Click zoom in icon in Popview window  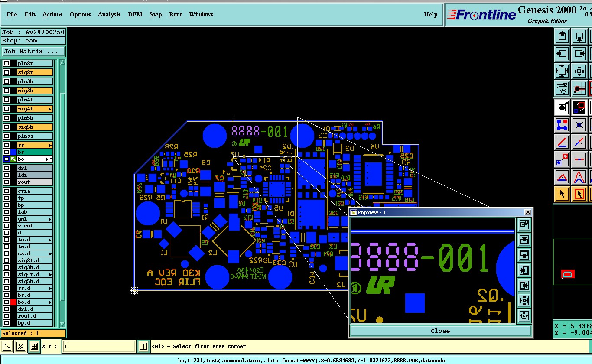pyautogui.click(x=524, y=300)
